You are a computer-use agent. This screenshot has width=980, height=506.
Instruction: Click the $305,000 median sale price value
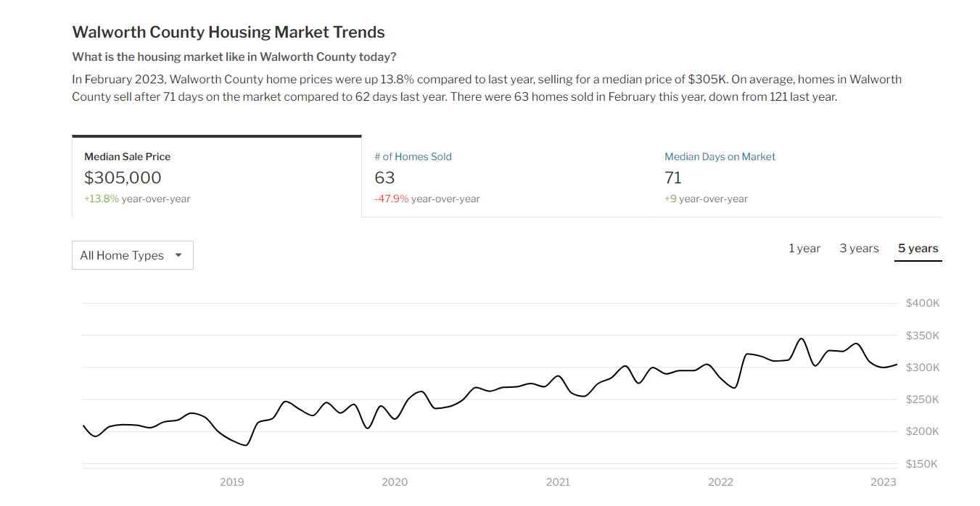click(123, 178)
